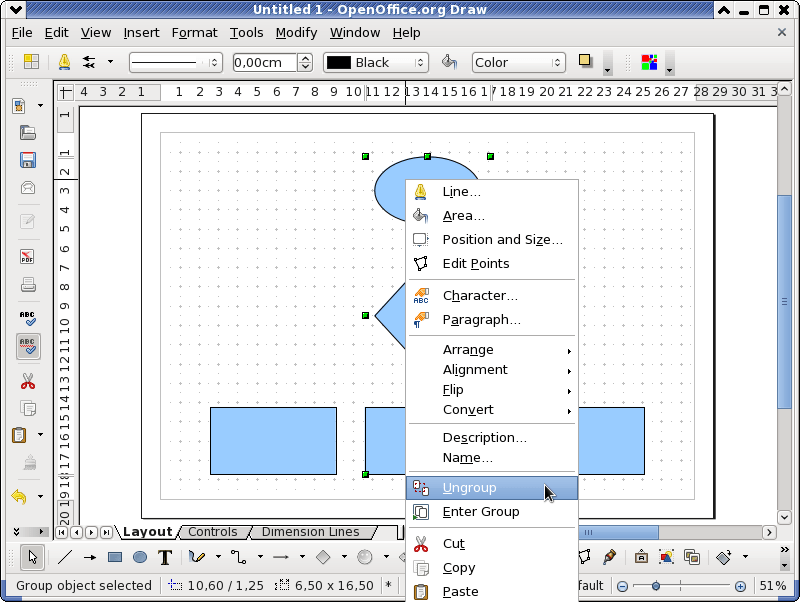Select the Curve drawing tool

coord(196,557)
